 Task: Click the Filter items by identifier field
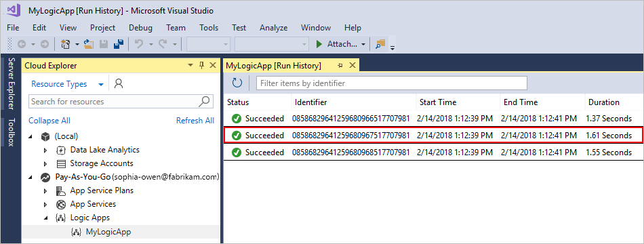tap(392, 83)
